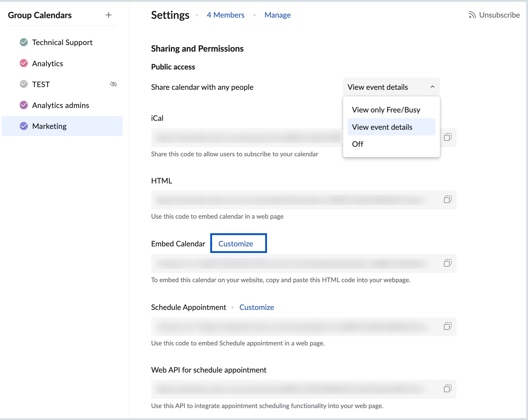
Task: Open the Manage section
Action: point(277,15)
